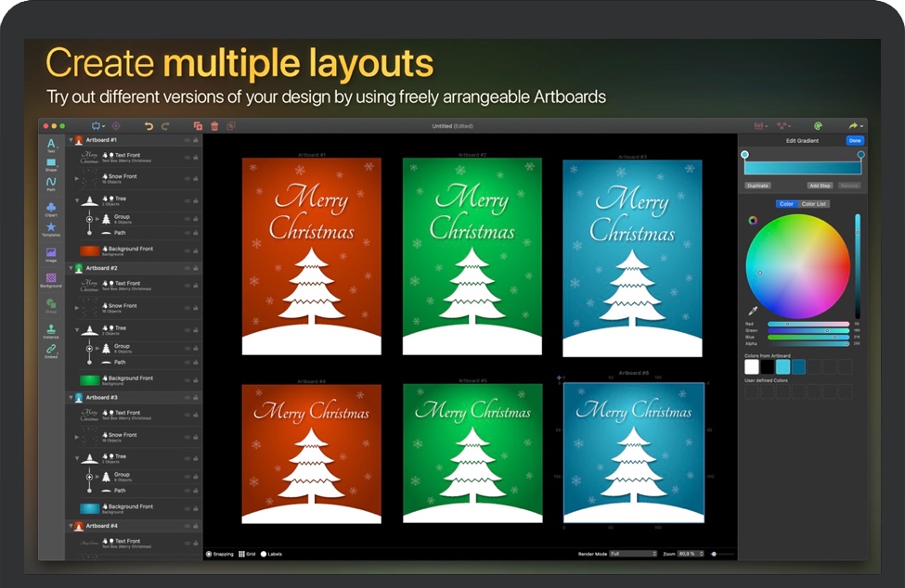The image size is (905, 588).
Task: Switch to the Color List tab
Action: 814,204
